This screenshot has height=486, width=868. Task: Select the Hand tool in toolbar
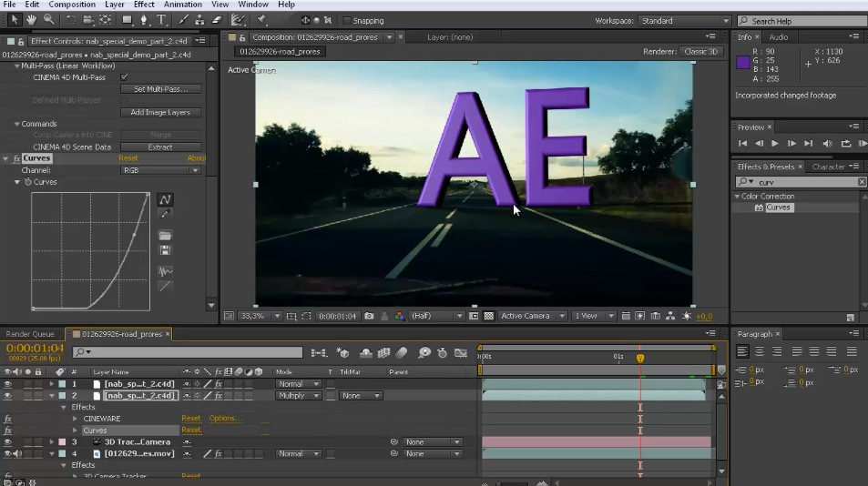tap(31, 19)
